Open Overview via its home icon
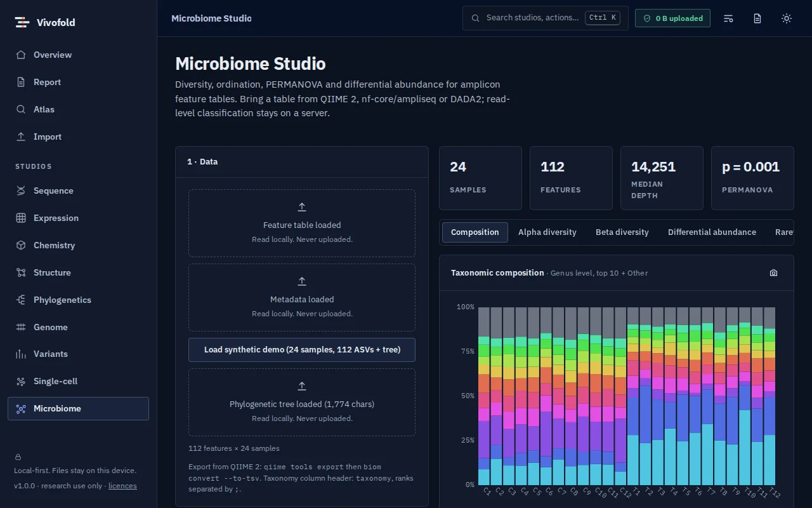This screenshot has height=508, width=812. (x=21, y=55)
